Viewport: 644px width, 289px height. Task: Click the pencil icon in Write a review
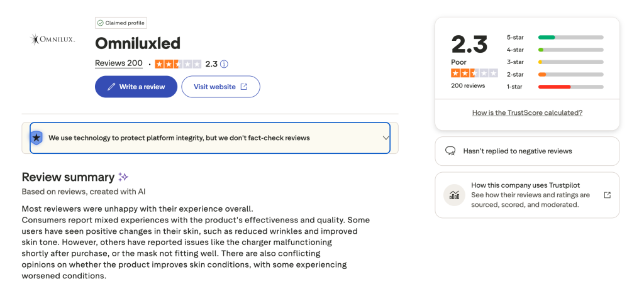coord(111,87)
